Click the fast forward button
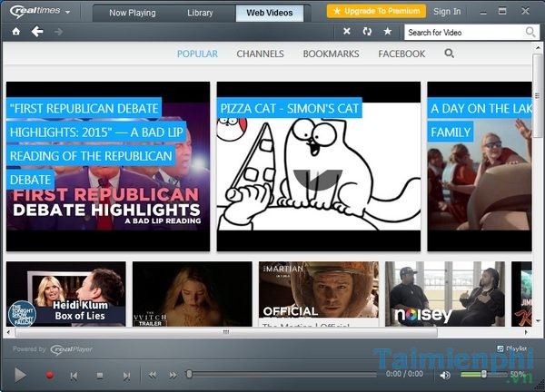545x392 pixels. tap(173, 375)
